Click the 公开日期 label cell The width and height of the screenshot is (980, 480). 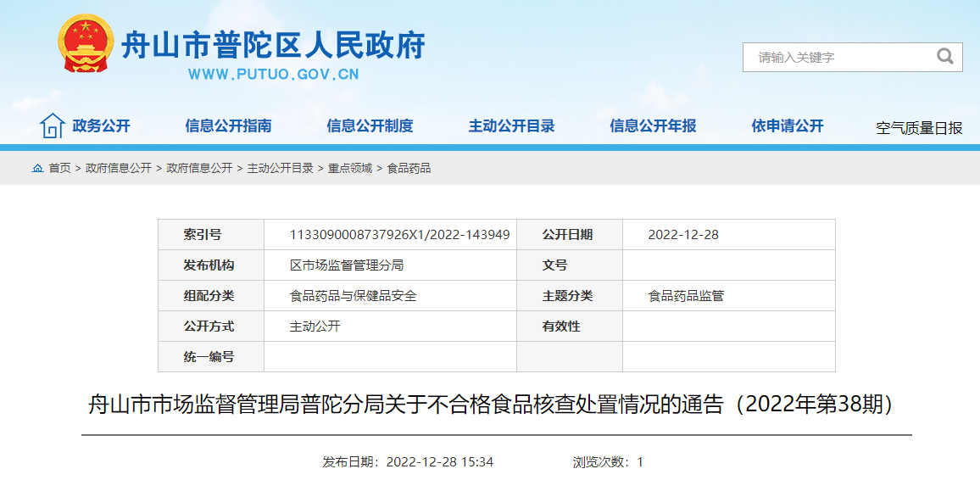(570, 235)
